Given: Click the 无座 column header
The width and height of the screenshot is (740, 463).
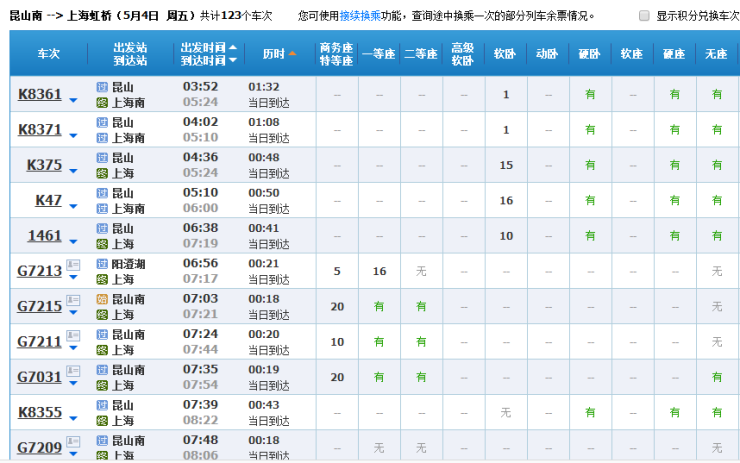Looking at the screenshot, I should [x=716, y=54].
